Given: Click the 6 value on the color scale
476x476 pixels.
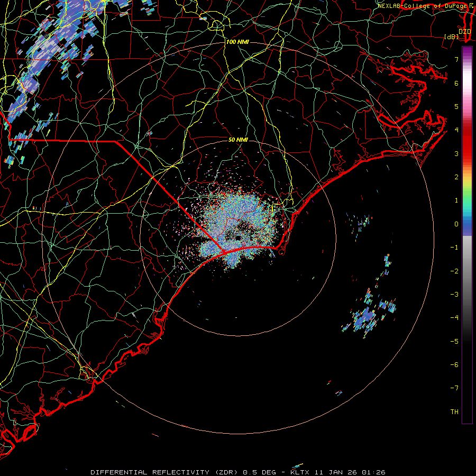Looking at the screenshot, I should coord(456,83).
